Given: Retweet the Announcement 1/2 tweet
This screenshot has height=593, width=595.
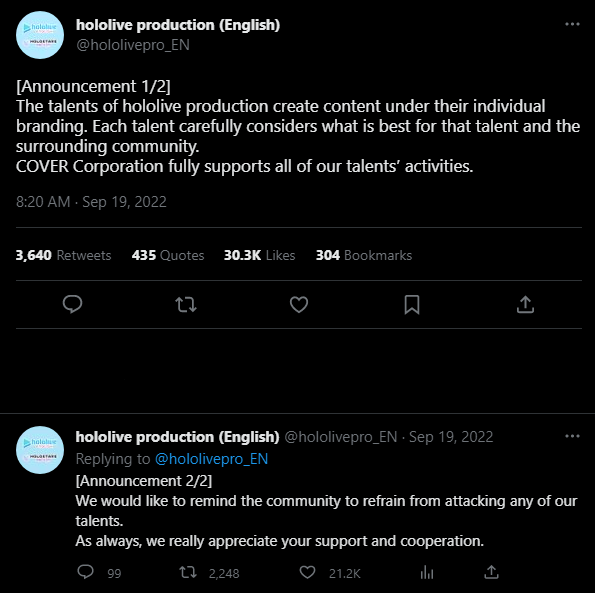Looking at the screenshot, I should (x=186, y=304).
